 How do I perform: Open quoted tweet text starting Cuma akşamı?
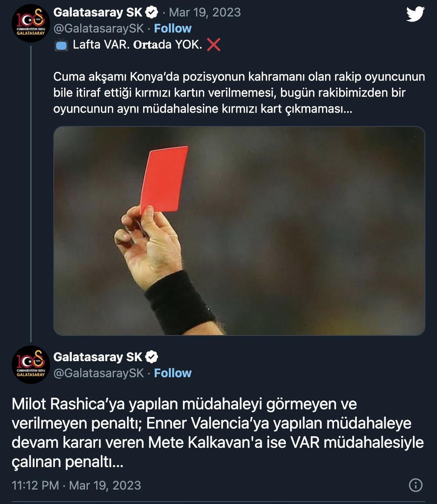point(239,93)
